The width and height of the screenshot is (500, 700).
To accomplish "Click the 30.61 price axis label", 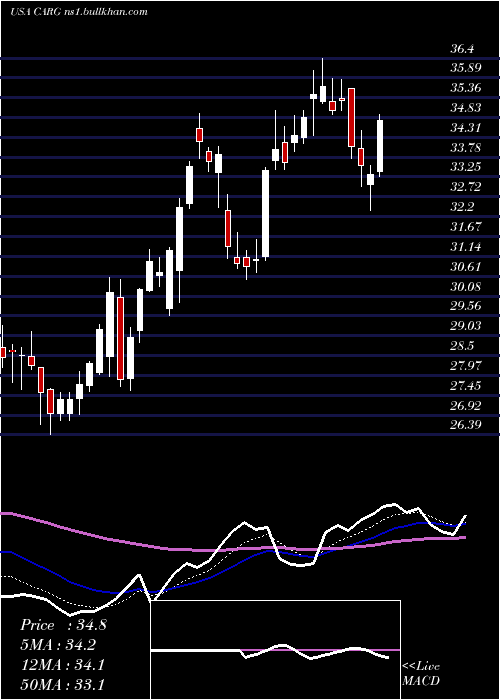I will click(x=465, y=267).
